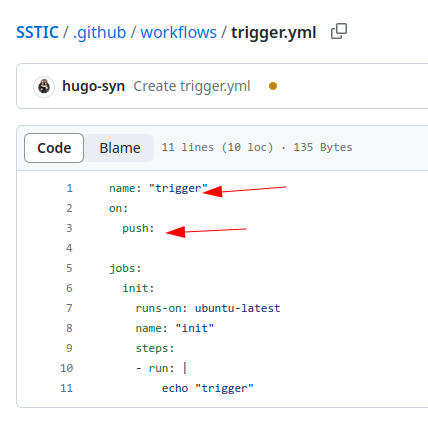Open hugo-syn's profile link
Viewport: 428px width, 421px height.
tap(93, 86)
